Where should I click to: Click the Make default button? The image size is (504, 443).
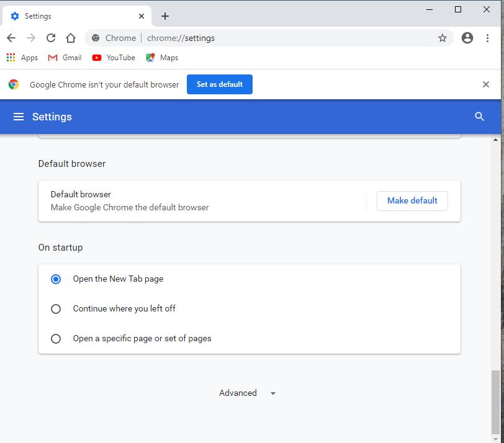pyautogui.click(x=412, y=201)
